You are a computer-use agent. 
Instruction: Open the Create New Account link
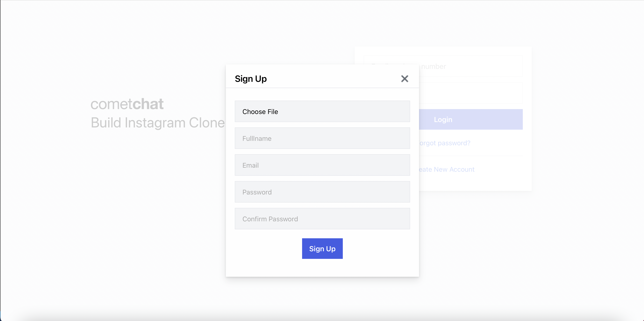pos(447,169)
